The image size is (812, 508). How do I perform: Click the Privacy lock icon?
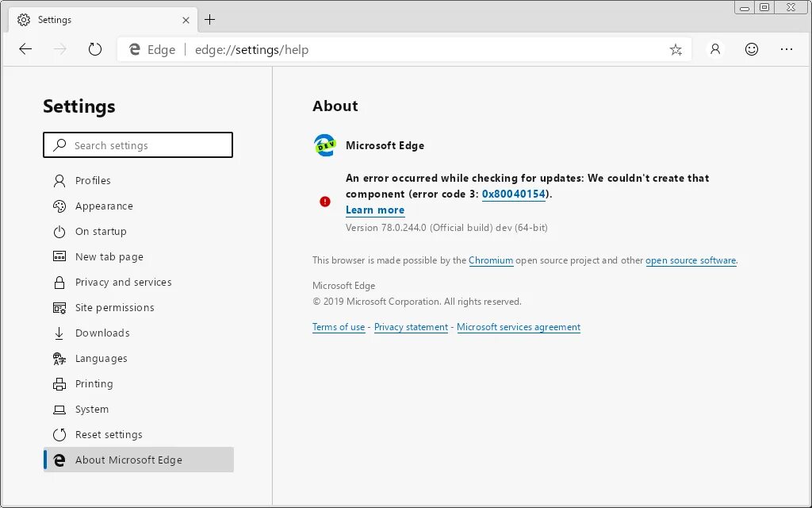59,282
